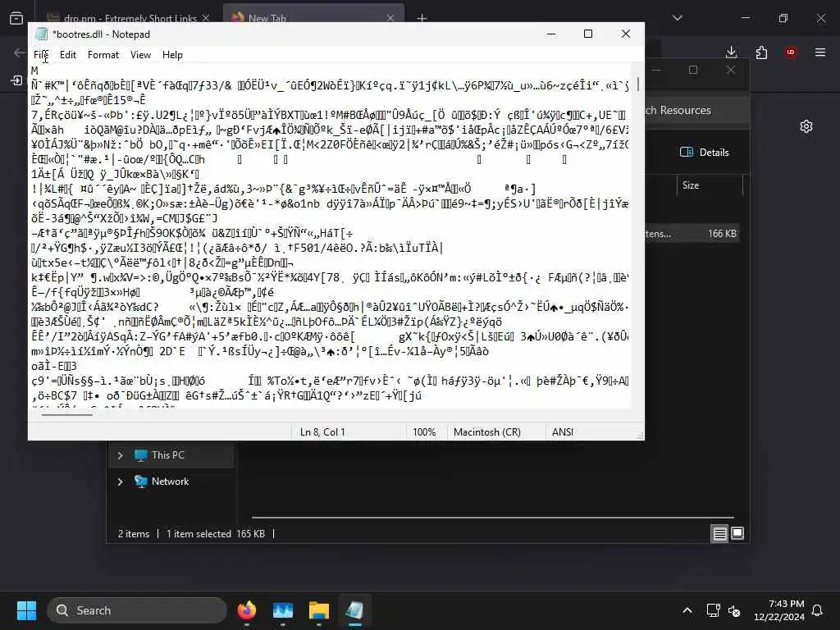Click the Notepad vertical scrollbar thumb
This screenshot has width=840, height=630.
coord(638,84)
